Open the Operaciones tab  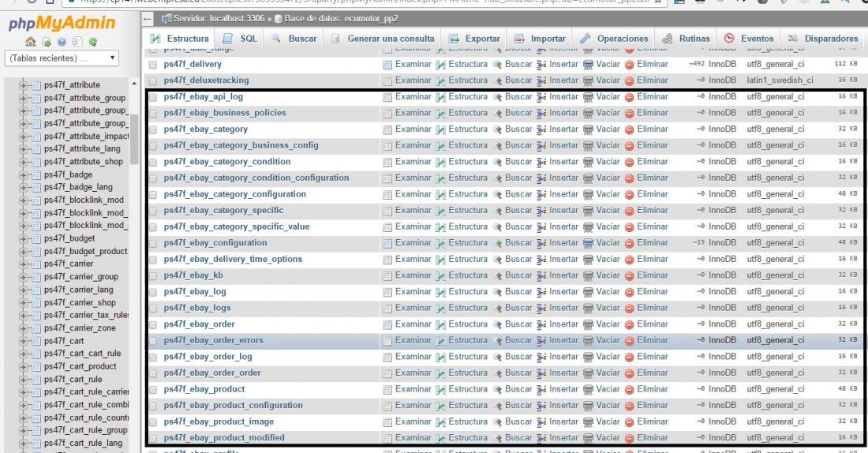(x=614, y=39)
